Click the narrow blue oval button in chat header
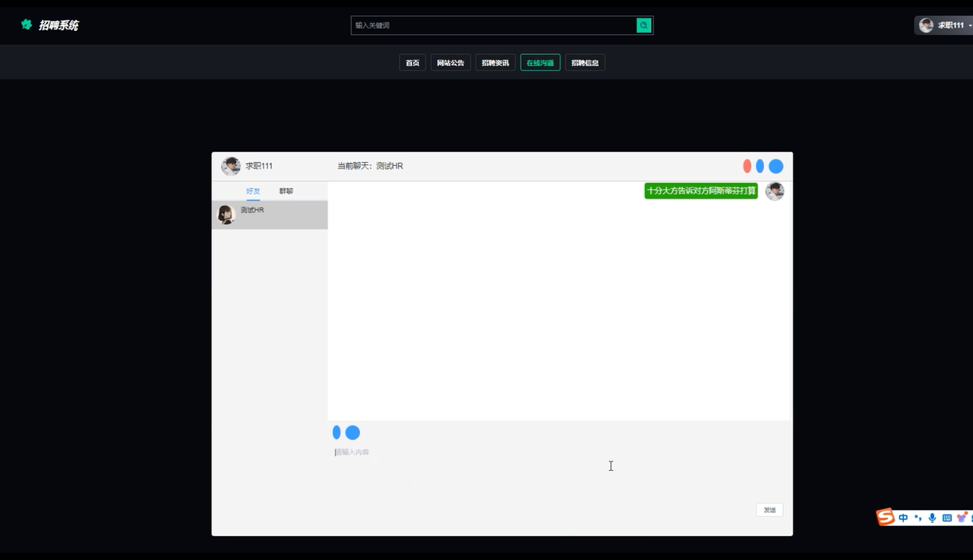The height and width of the screenshot is (560, 973). pyautogui.click(x=760, y=166)
